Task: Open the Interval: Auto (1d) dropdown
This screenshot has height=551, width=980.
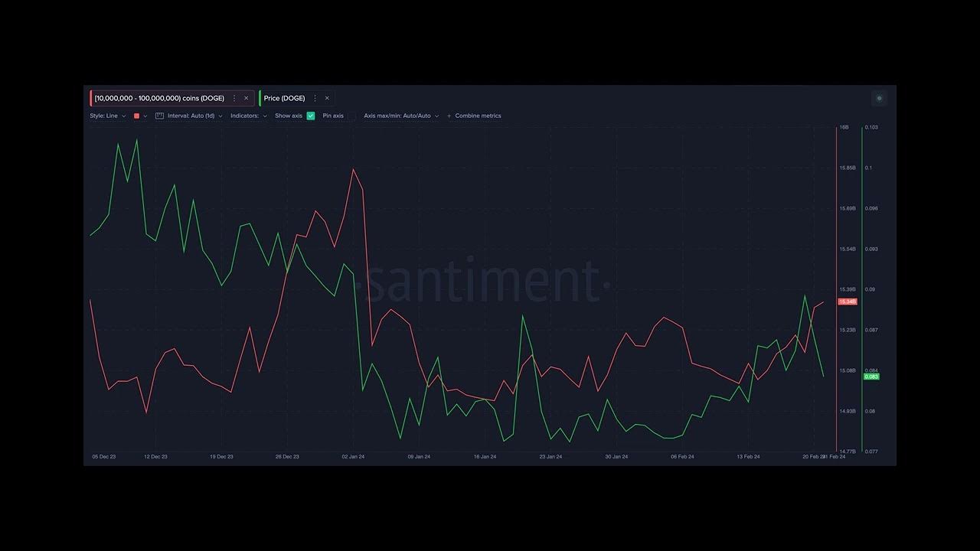Action: tap(194, 116)
